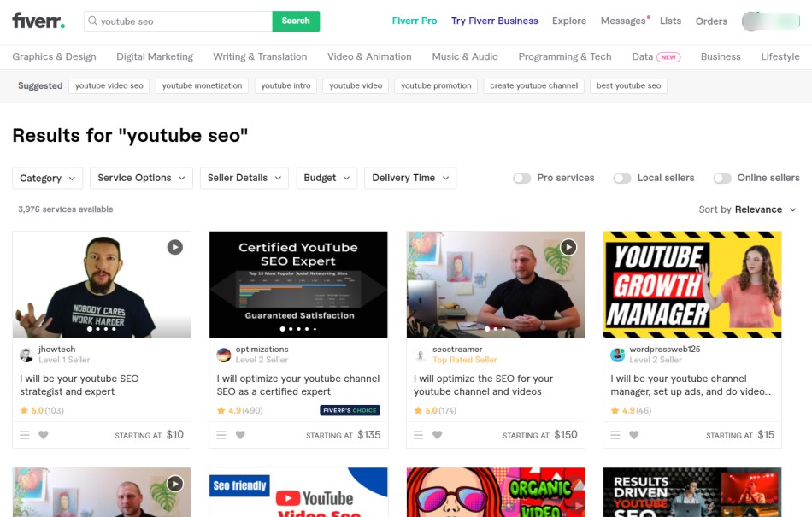Click Try Fiverr Business link
Image resolution: width=812 pixels, height=517 pixels.
[x=495, y=21]
